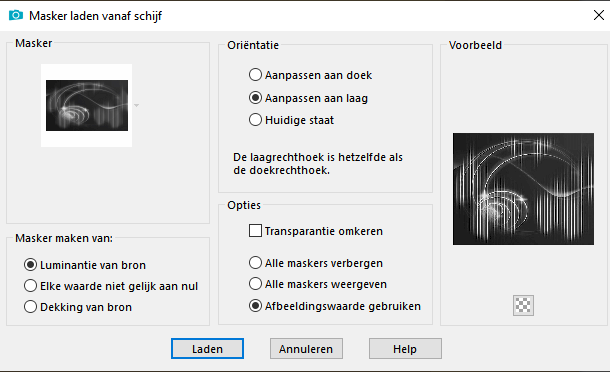Click the Voorbeeld preview image

(x=523, y=189)
